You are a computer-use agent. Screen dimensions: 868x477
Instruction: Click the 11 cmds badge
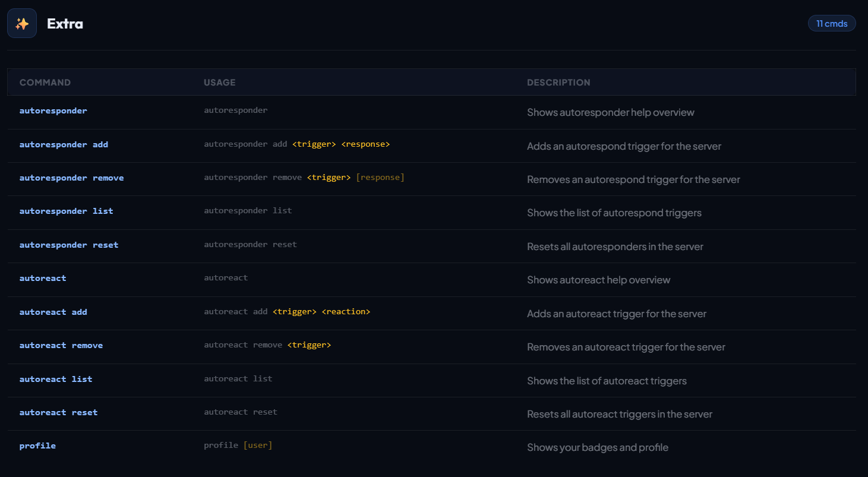[x=831, y=24]
